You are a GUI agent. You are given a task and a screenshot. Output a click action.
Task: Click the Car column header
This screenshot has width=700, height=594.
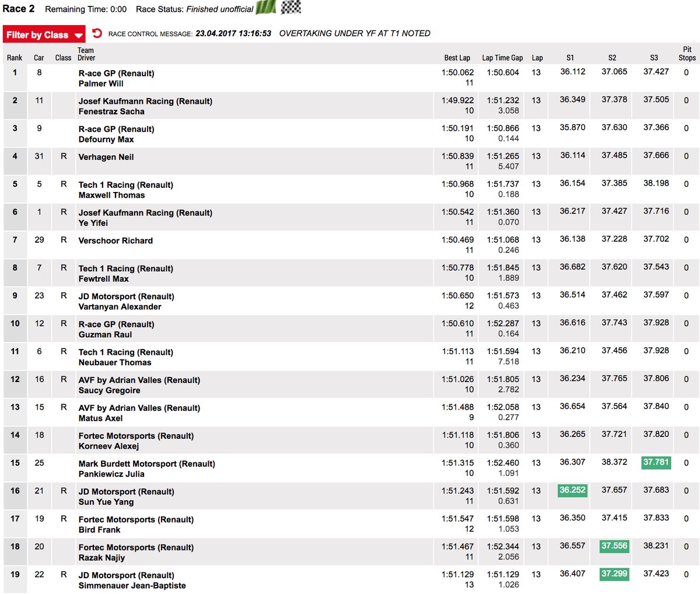(39, 58)
